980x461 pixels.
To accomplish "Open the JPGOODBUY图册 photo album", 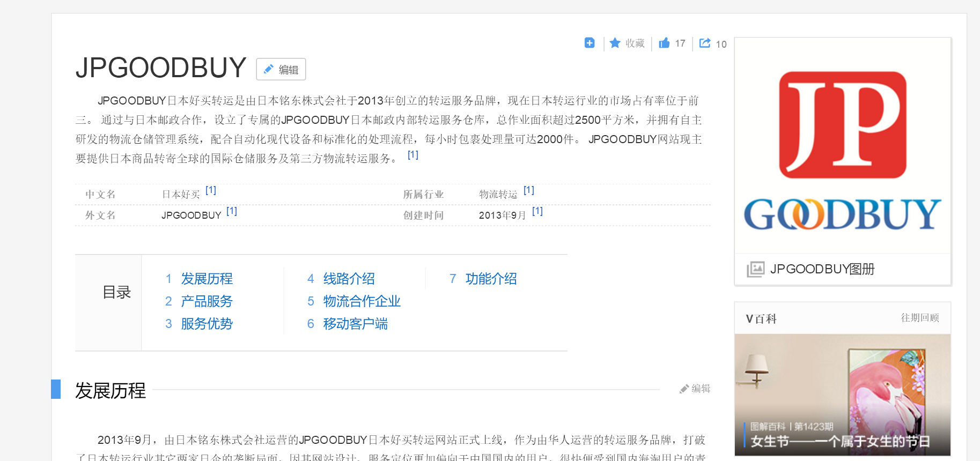I will tap(822, 269).
